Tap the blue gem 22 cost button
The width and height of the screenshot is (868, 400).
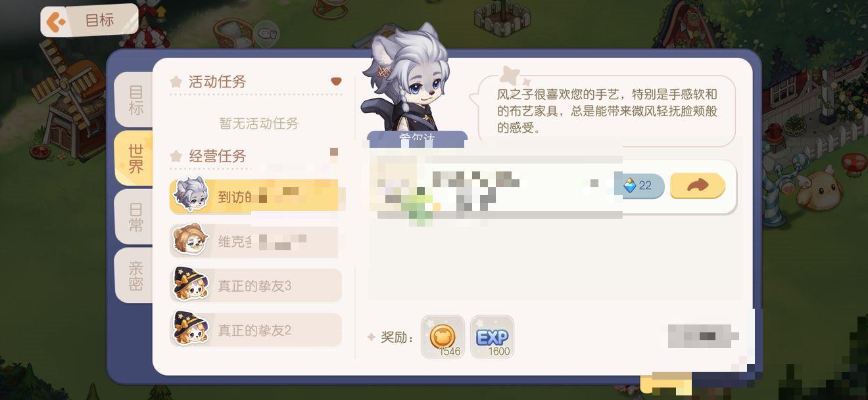tap(639, 186)
